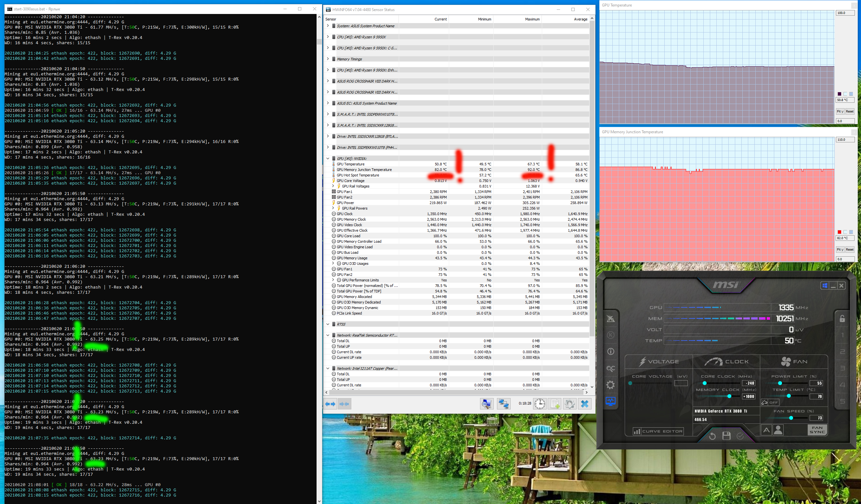Screen dimensions: 861x504
Task: Select Afterburner profile slot 1
Action: [x=842, y=335]
